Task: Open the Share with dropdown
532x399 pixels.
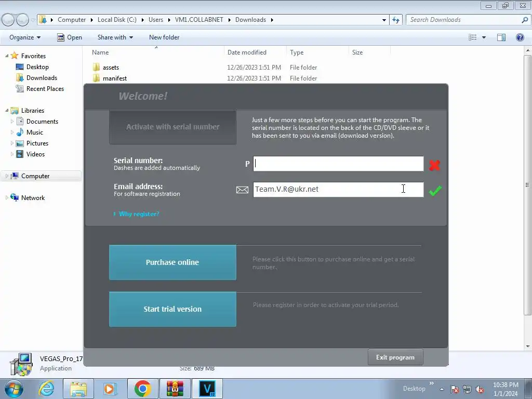Action: pos(115,37)
